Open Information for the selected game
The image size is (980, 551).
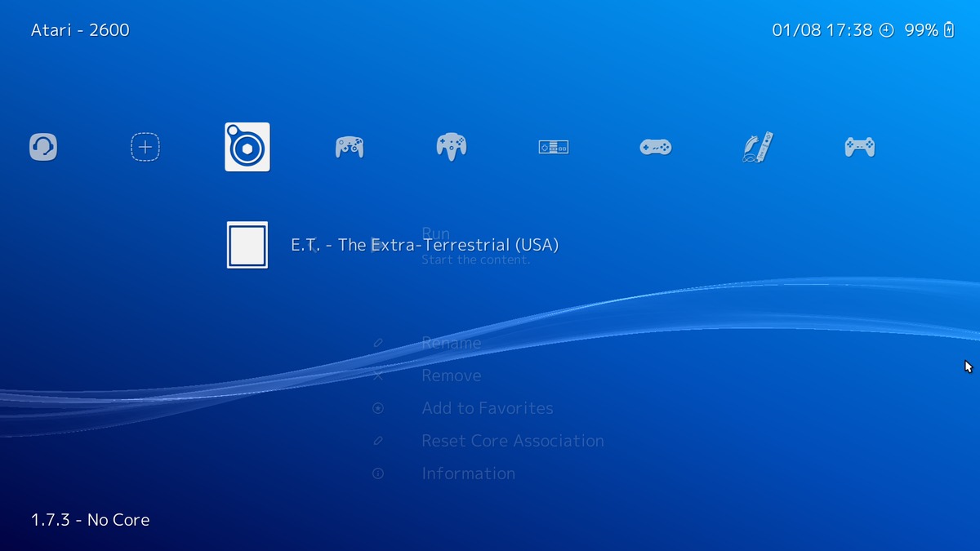click(468, 473)
